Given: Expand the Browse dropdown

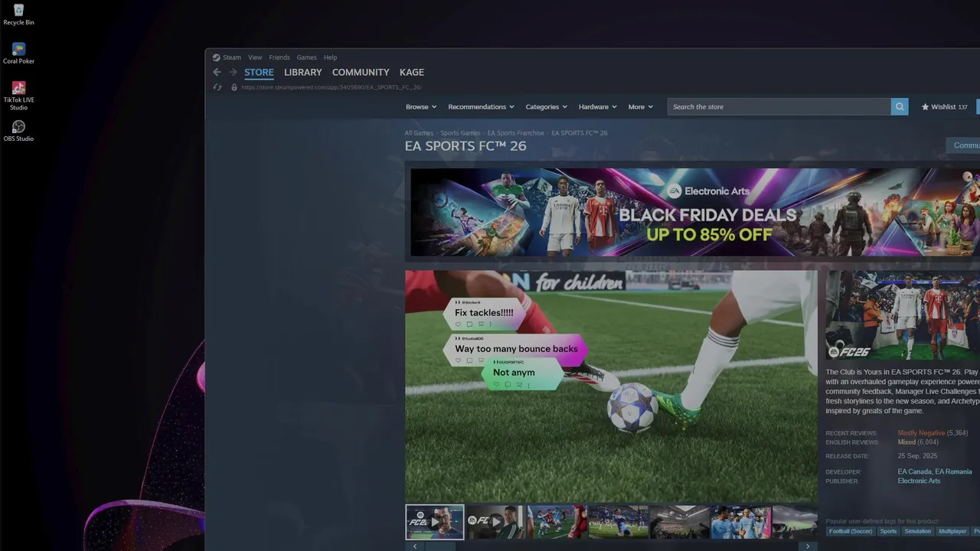Looking at the screenshot, I should pyautogui.click(x=421, y=107).
